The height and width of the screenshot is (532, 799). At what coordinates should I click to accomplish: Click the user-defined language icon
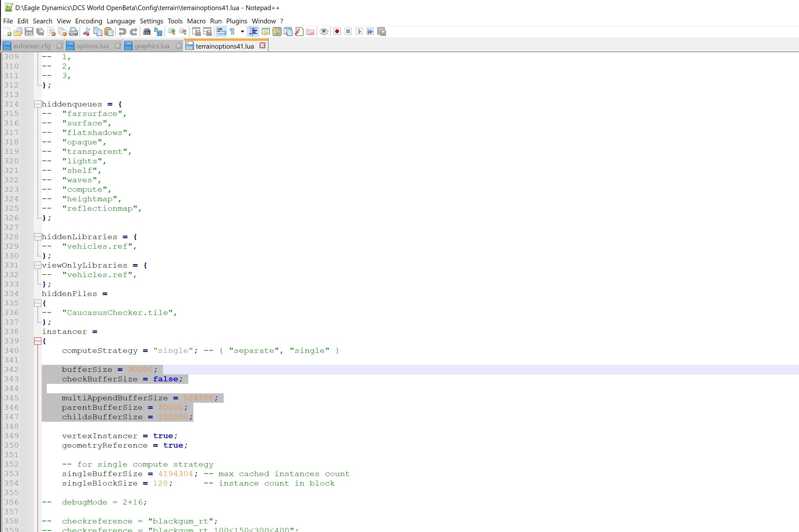coord(266,32)
